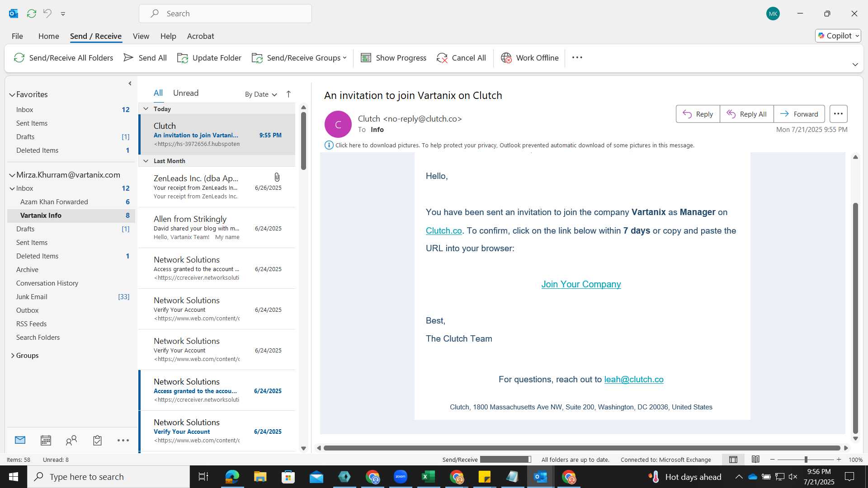Open more actions dots beside Forward
This screenshot has height=488, width=868.
click(x=838, y=114)
